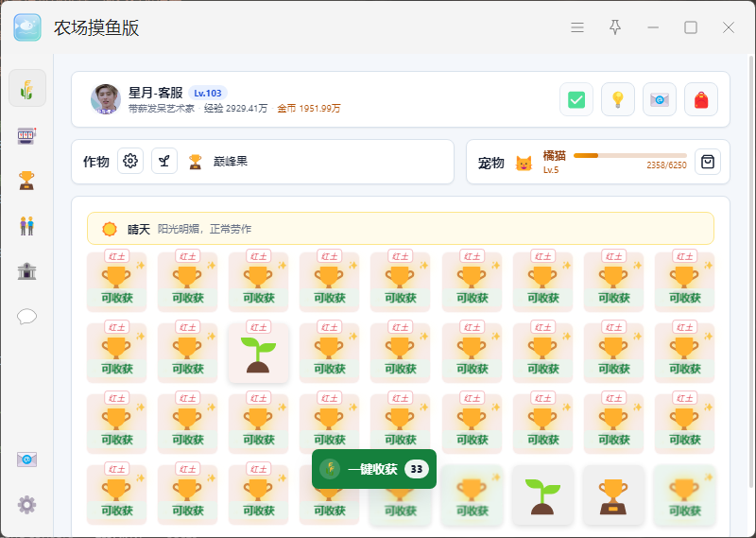Open the settings gear in sidebar
The image size is (756, 538).
coord(27,505)
